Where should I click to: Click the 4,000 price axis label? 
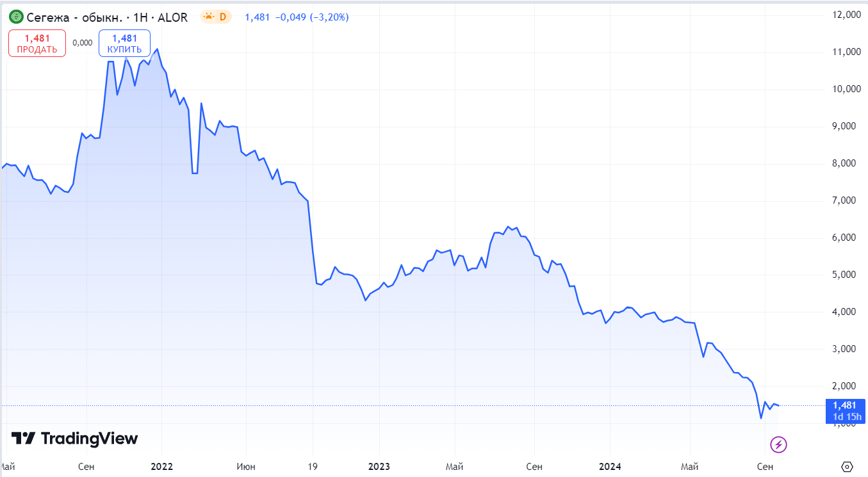click(845, 312)
